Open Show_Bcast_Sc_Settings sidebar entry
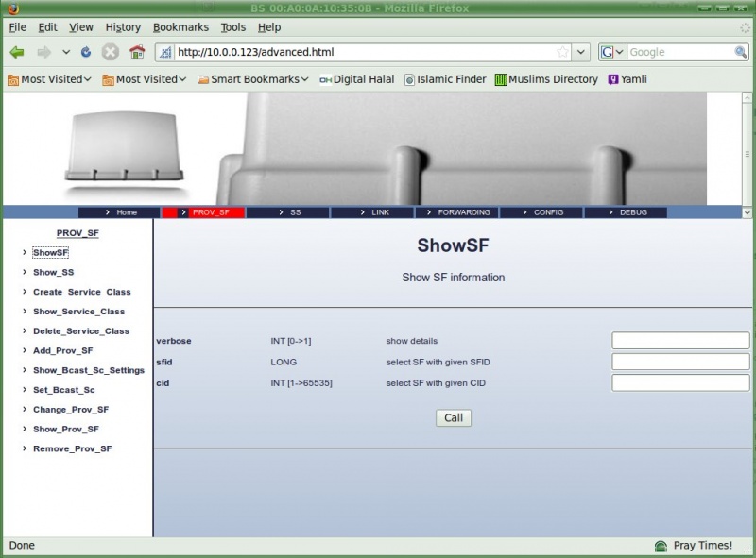Image resolution: width=756 pixels, height=558 pixels. 89,370
